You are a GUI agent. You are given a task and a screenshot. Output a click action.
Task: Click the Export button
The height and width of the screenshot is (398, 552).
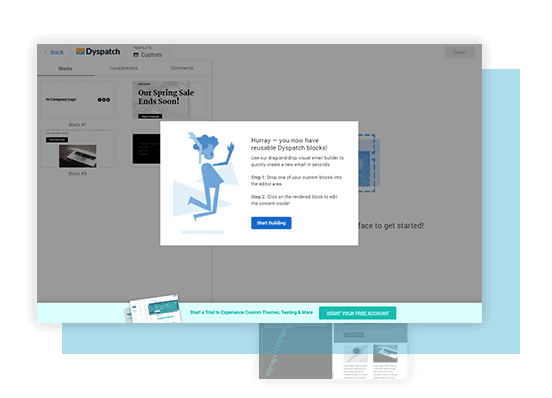[459, 52]
